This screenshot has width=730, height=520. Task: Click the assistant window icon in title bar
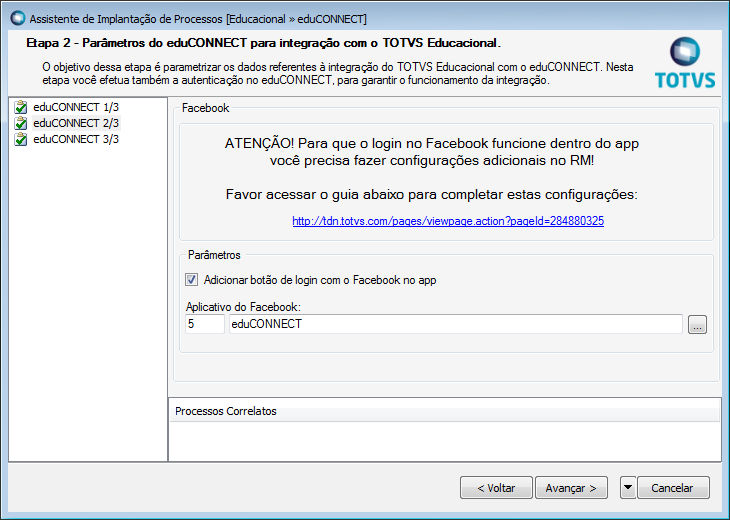[x=16, y=18]
